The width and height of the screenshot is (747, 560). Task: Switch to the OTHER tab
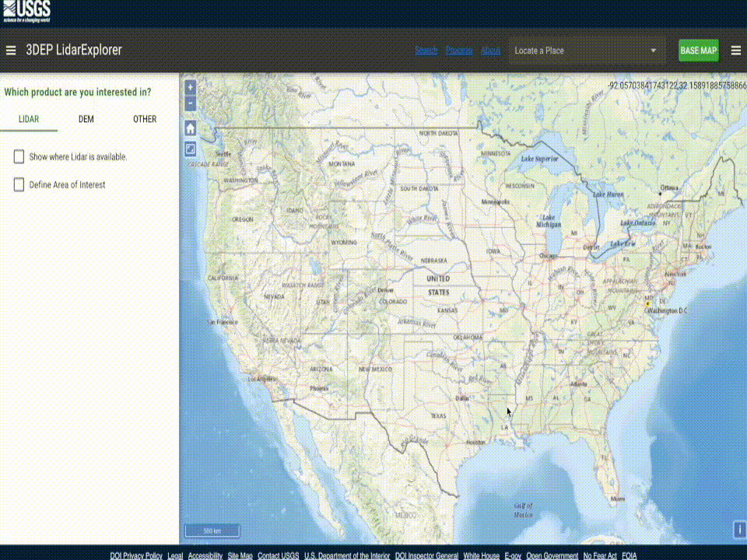[x=145, y=119]
